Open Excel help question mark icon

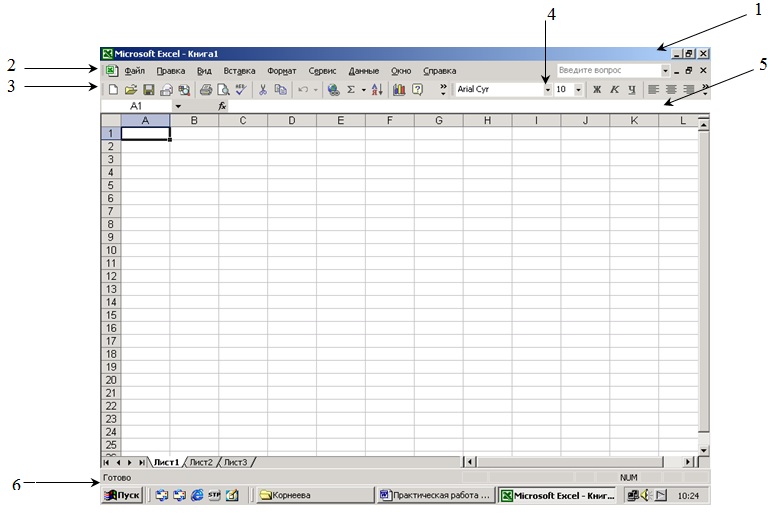tap(417, 90)
